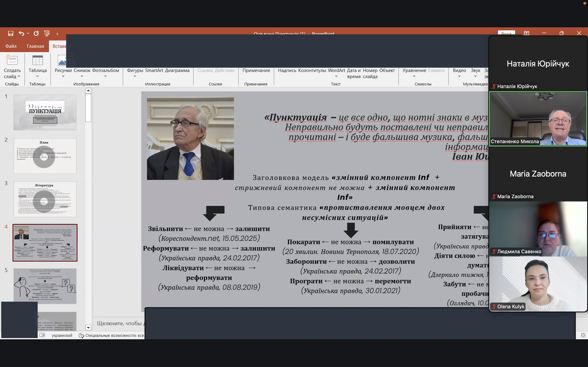Image resolution: width=588 pixels, height=367 pixels.
Task: Click the SmartArt button
Action: click(x=154, y=70)
